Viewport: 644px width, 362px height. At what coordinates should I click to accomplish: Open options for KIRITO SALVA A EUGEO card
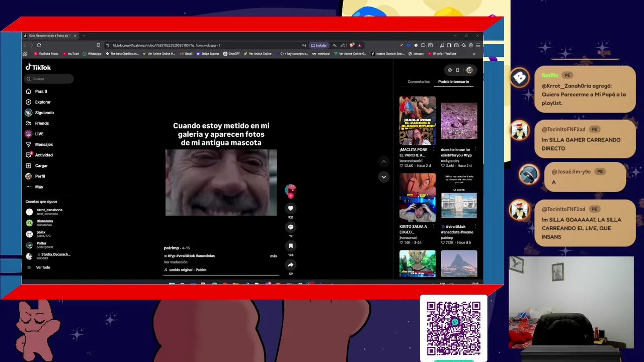(x=433, y=226)
